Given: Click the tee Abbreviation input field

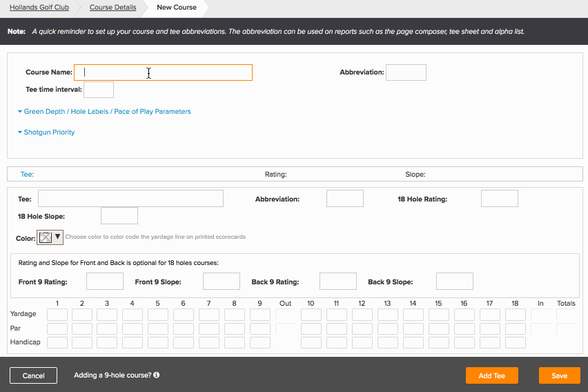Looking at the screenshot, I should click(x=345, y=199).
